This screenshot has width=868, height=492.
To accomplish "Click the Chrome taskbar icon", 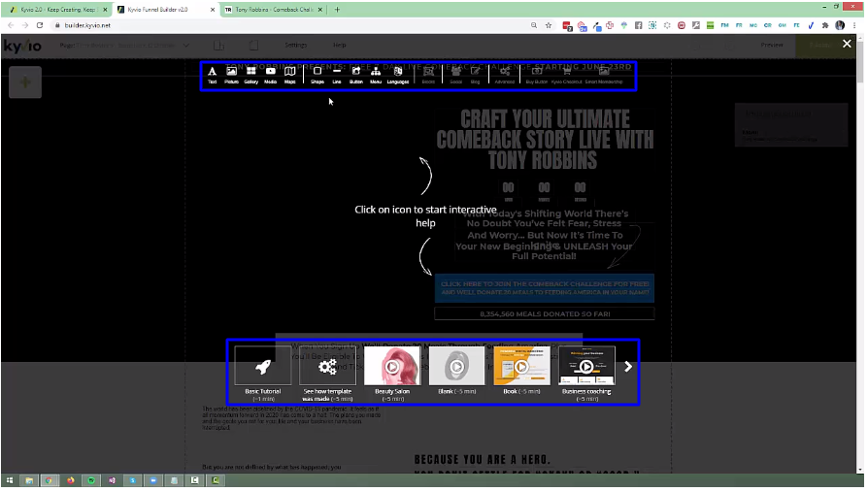I will (50, 481).
